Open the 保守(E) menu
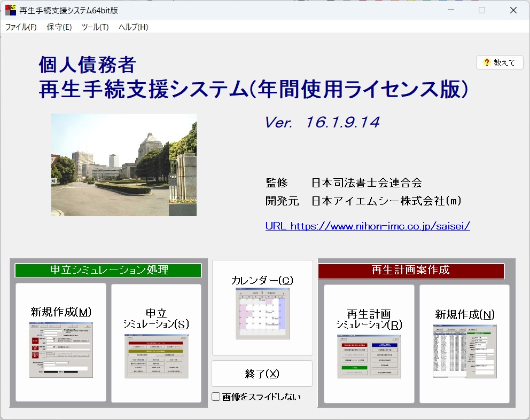This screenshot has width=530, height=420. [59, 27]
